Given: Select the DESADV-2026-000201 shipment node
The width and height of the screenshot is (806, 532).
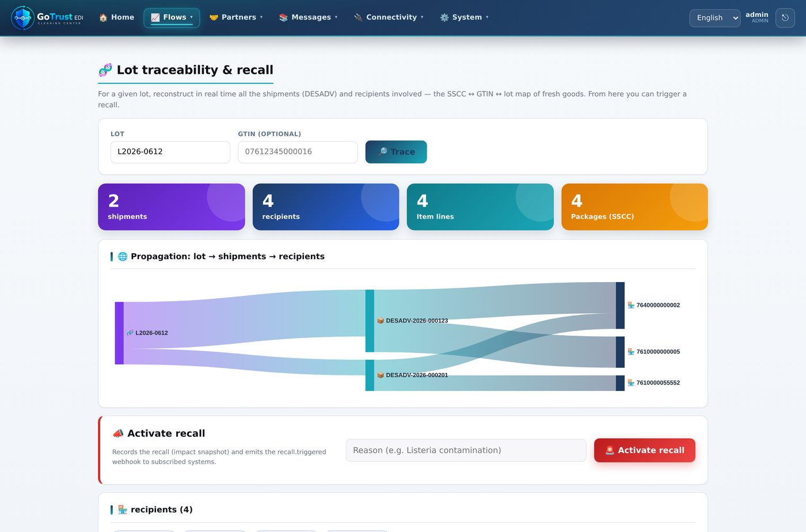Looking at the screenshot, I should [x=370, y=375].
